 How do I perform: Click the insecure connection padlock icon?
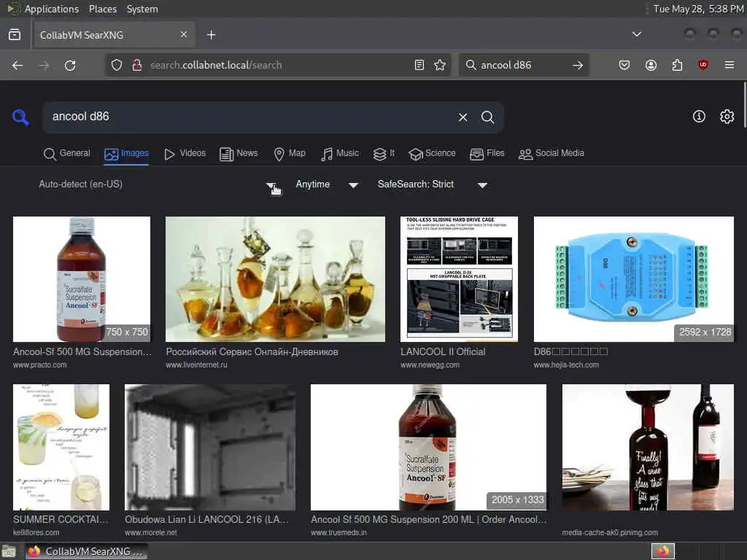136,65
